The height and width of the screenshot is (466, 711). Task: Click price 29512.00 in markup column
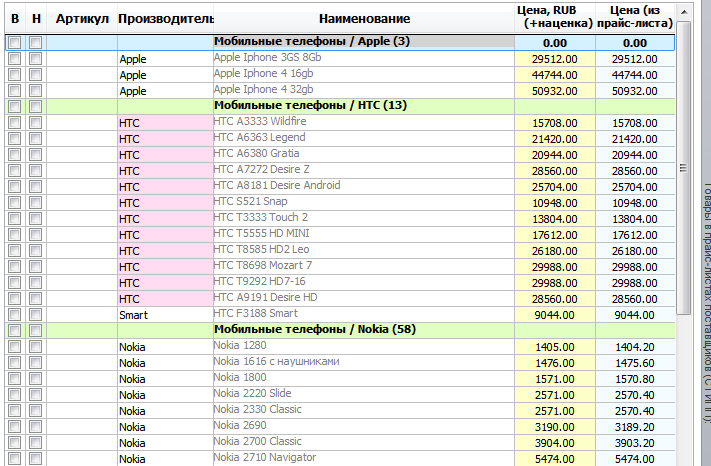[555, 59]
